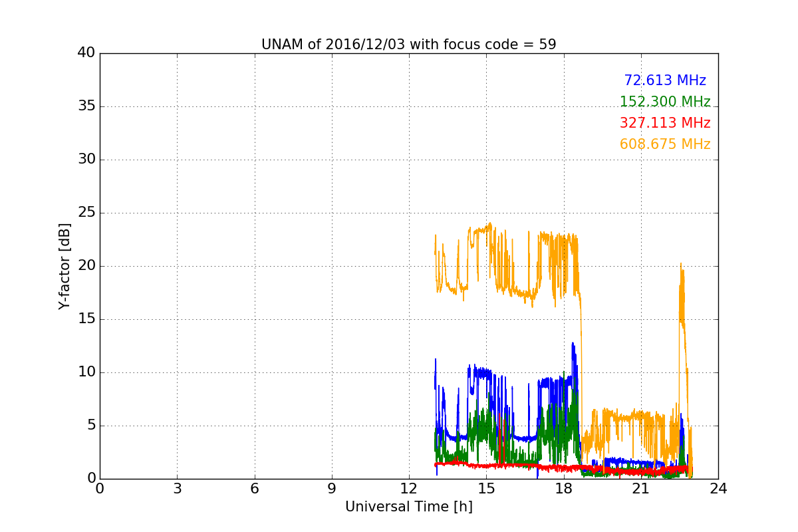Click the x-axis tick label 6
798x532 pixels.
(254, 489)
